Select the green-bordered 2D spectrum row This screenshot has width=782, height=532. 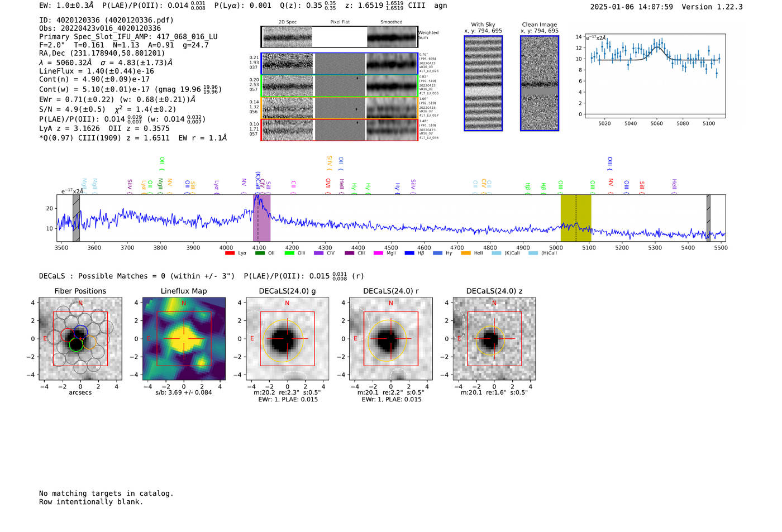[x=339, y=85]
